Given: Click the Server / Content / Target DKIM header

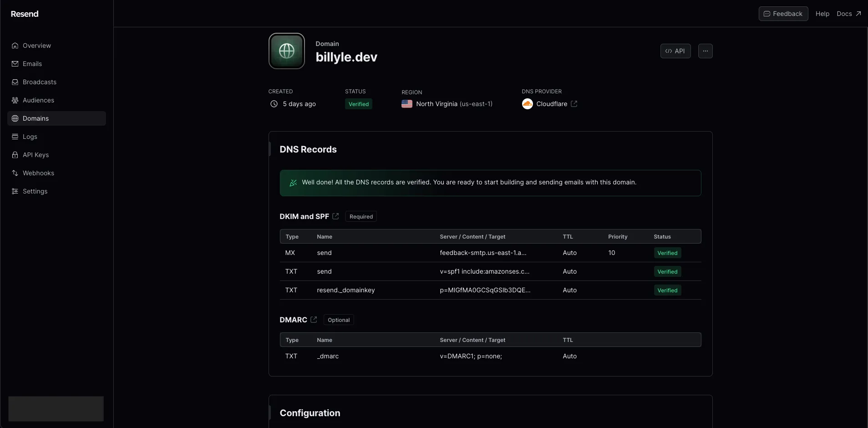Looking at the screenshot, I should [472, 237].
